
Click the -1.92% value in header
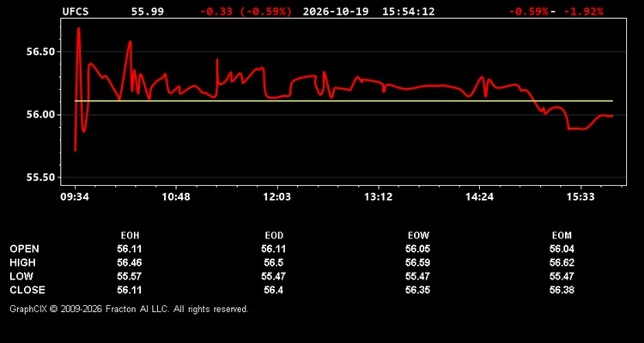point(584,11)
